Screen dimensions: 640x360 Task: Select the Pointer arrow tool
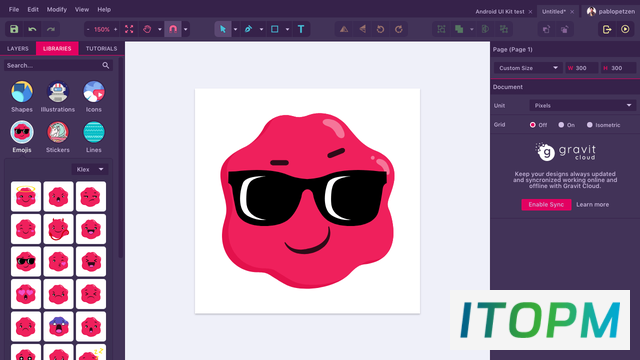point(223,29)
